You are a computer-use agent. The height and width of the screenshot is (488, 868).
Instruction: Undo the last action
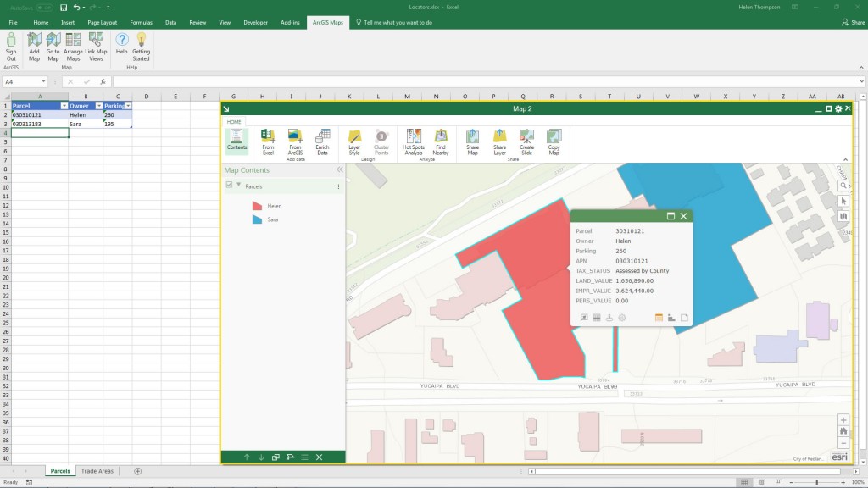click(77, 8)
